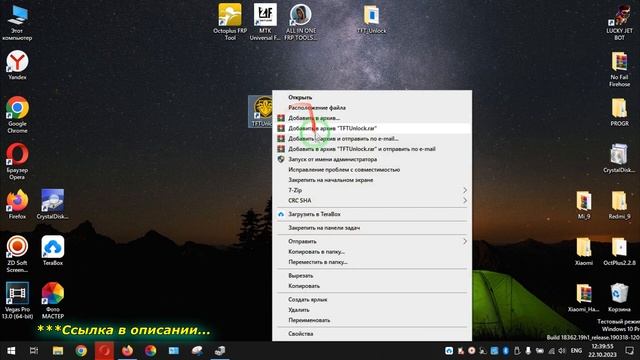
Task: Select the Xiaomi_Ha... archive icon
Action: 584,298
